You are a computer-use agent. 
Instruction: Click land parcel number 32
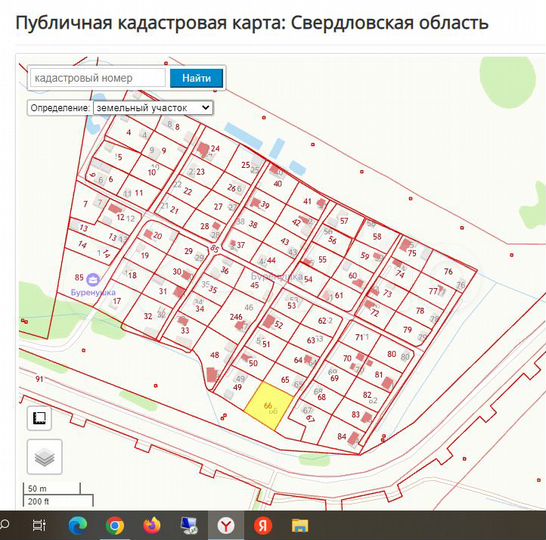coord(148,316)
